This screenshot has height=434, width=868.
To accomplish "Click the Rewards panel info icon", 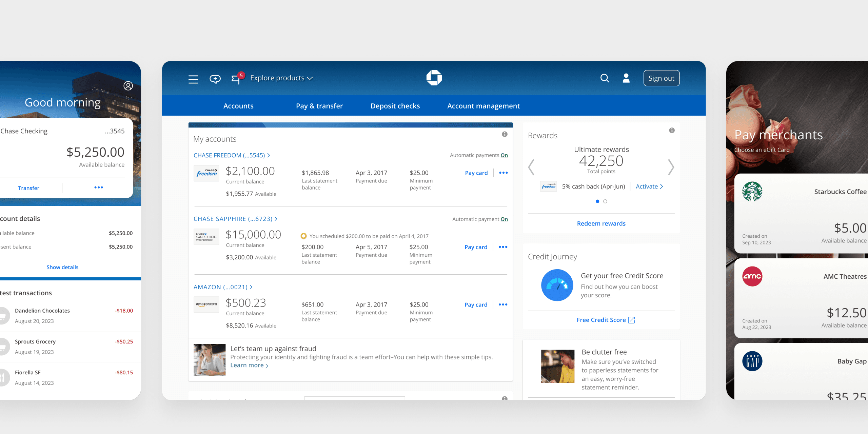I will [672, 131].
